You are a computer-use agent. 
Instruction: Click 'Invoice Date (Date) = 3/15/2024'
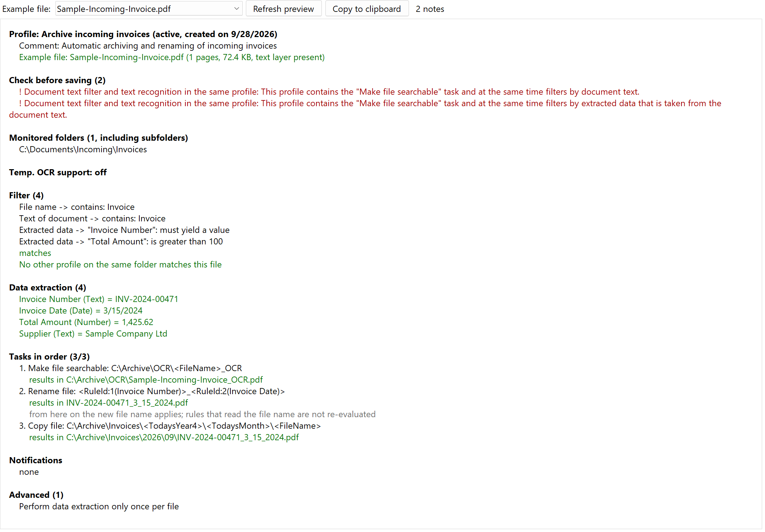[x=81, y=311]
